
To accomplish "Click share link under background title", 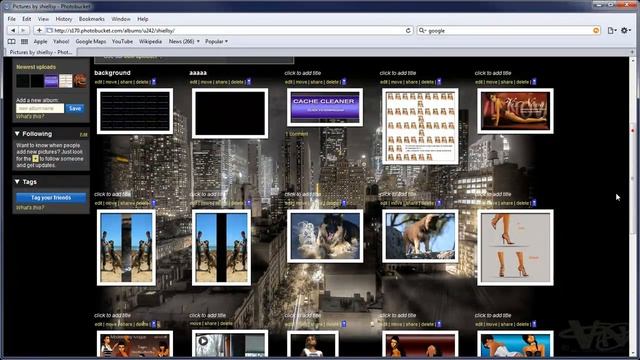I will tap(126, 82).
